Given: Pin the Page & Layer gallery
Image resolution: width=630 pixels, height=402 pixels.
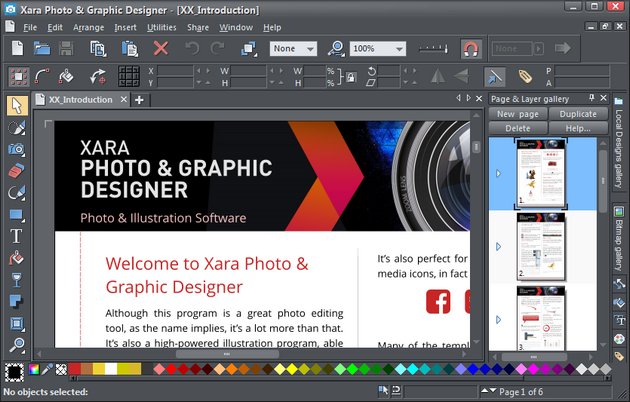Looking at the screenshot, I should pyautogui.click(x=591, y=98).
